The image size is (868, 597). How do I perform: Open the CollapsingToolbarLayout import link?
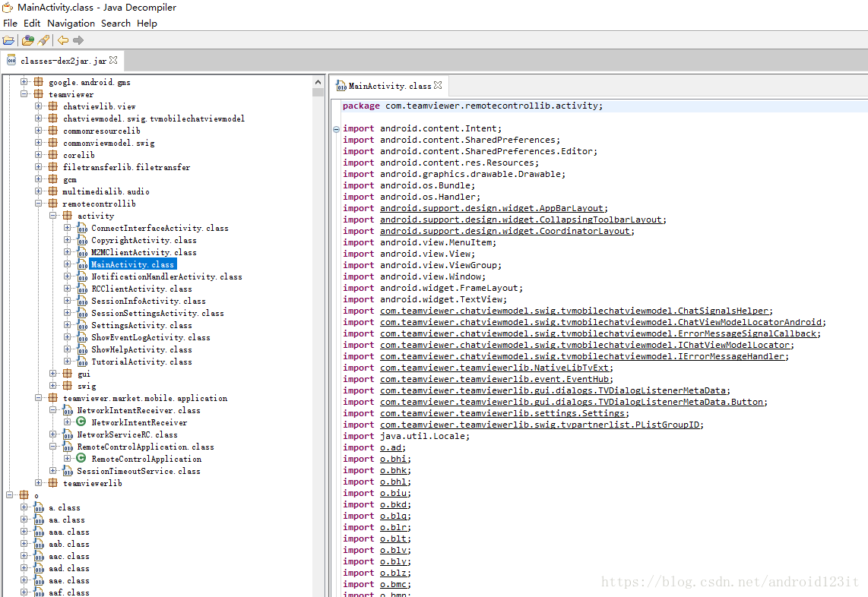(x=521, y=220)
